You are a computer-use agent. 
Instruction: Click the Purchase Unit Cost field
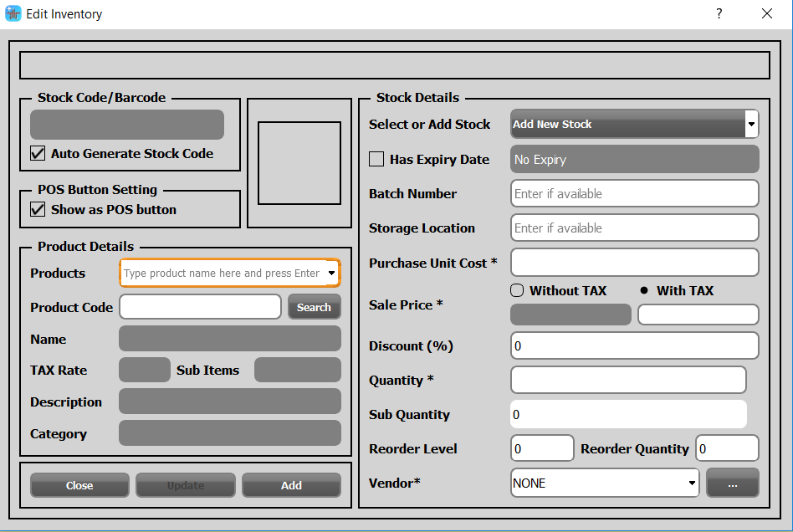634,263
